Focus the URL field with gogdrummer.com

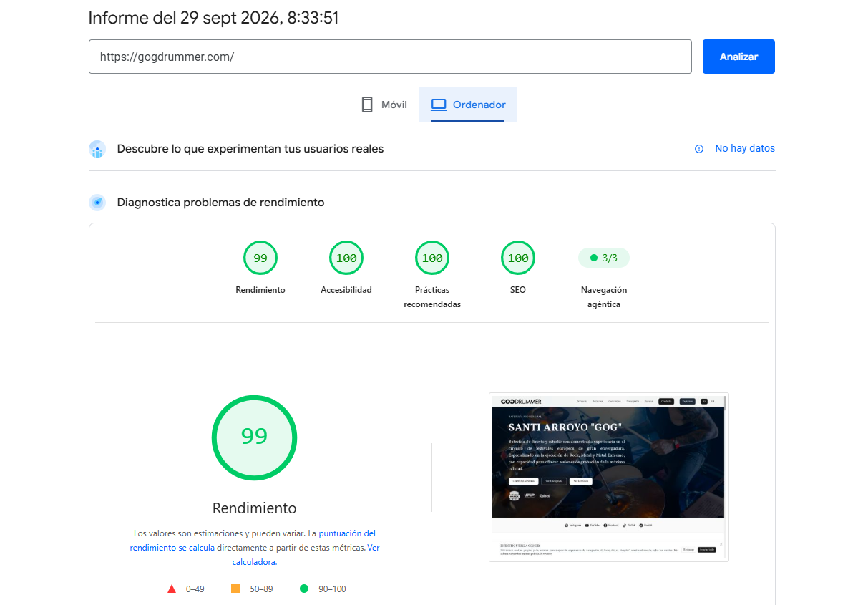tap(390, 57)
